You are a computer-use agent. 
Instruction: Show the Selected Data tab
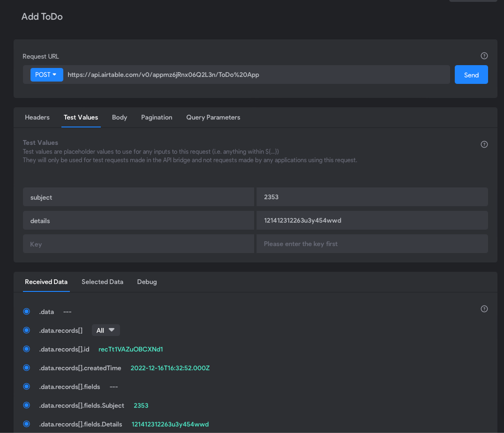(x=103, y=282)
